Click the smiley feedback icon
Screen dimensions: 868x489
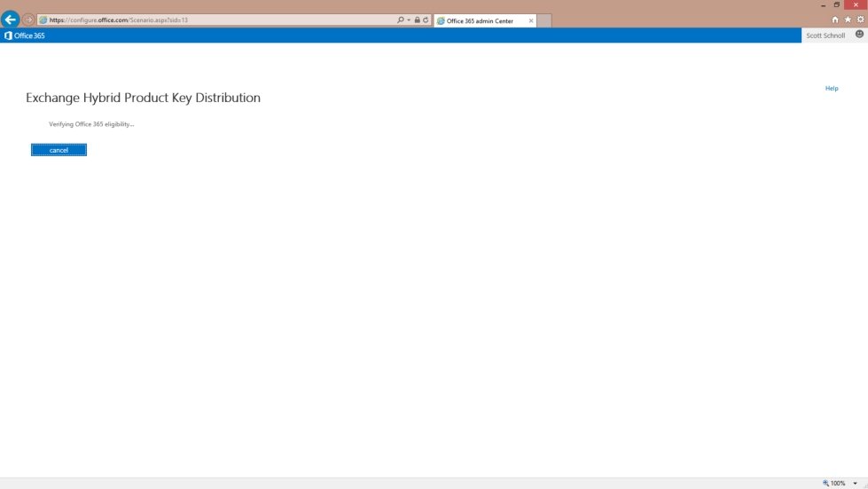tap(859, 35)
